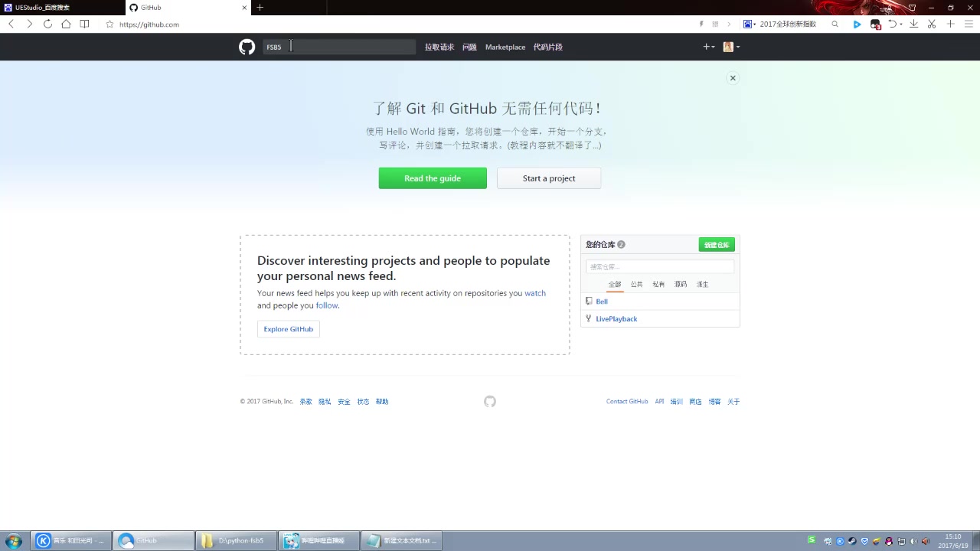
Task: Click the system tray volume speaker icon
Action: [913, 541]
